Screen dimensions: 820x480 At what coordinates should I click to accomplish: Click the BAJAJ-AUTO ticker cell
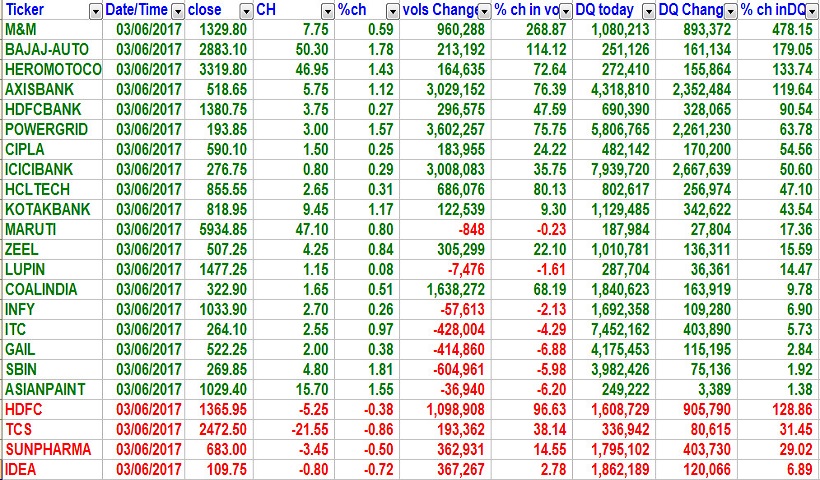click(50, 49)
